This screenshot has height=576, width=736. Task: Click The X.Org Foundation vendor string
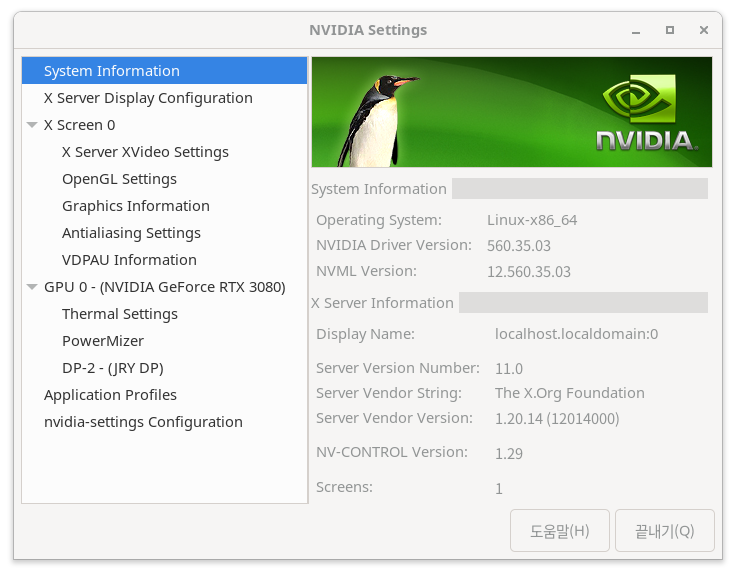[x=569, y=393]
